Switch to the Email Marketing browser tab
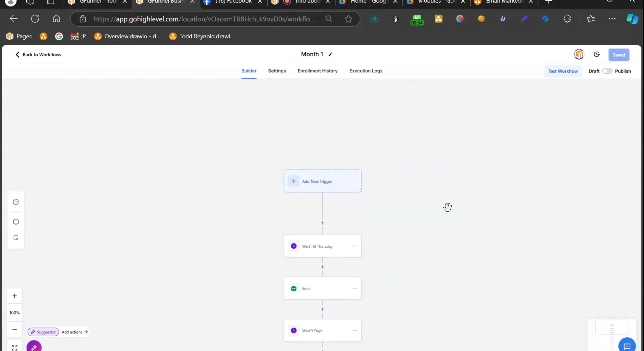The height and width of the screenshot is (351, 644). click(x=504, y=2)
